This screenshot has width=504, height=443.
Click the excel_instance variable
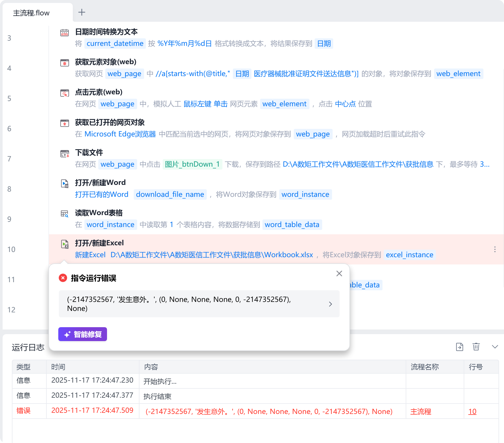(409, 255)
